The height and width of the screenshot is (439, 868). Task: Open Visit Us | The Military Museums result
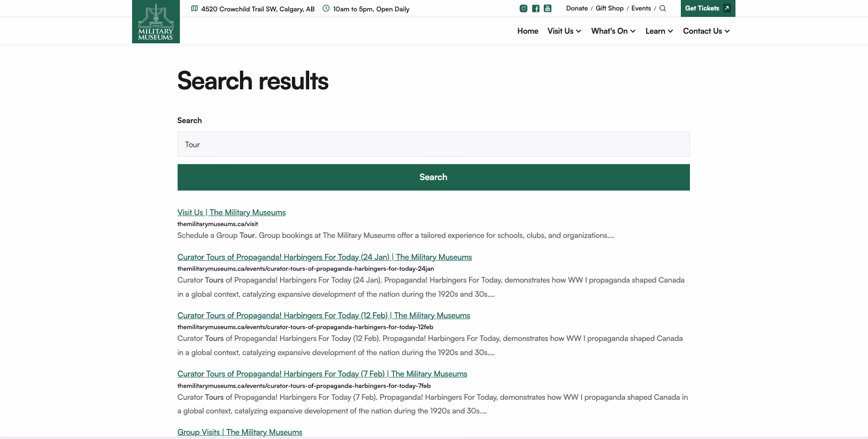coord(231,212)
